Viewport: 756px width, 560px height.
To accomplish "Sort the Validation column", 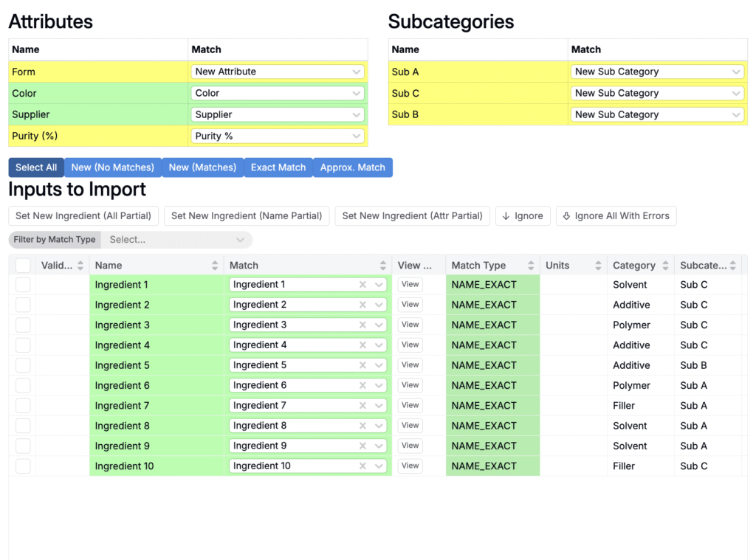I will [x=78, y=265].
